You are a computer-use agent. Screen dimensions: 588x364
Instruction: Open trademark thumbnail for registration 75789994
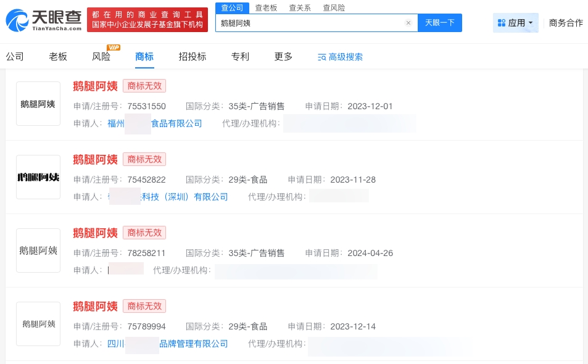(x=38, y=324)
